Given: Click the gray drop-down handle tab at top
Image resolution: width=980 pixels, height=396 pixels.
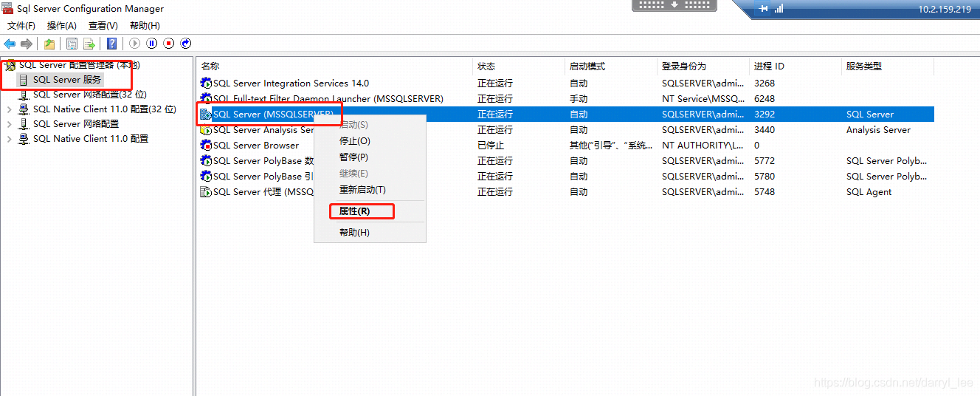Looking at the screenshot, I should (674, 5).
